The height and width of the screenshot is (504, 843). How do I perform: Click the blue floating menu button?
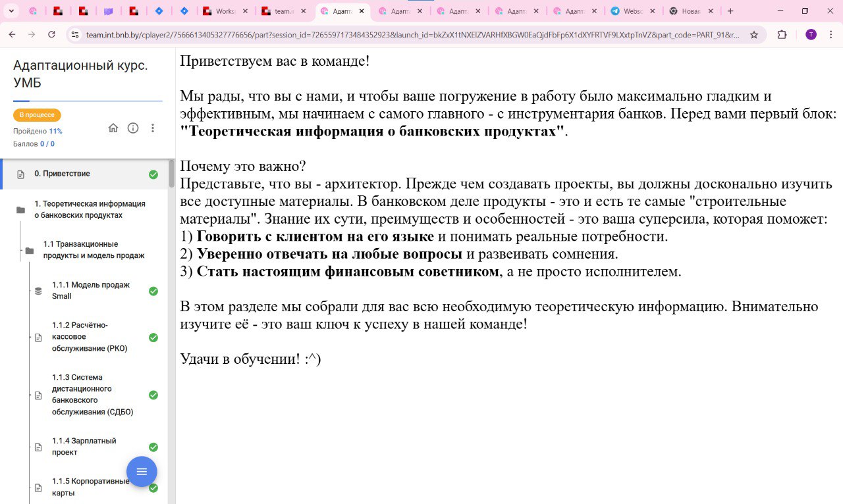click(x=142, y=472)
